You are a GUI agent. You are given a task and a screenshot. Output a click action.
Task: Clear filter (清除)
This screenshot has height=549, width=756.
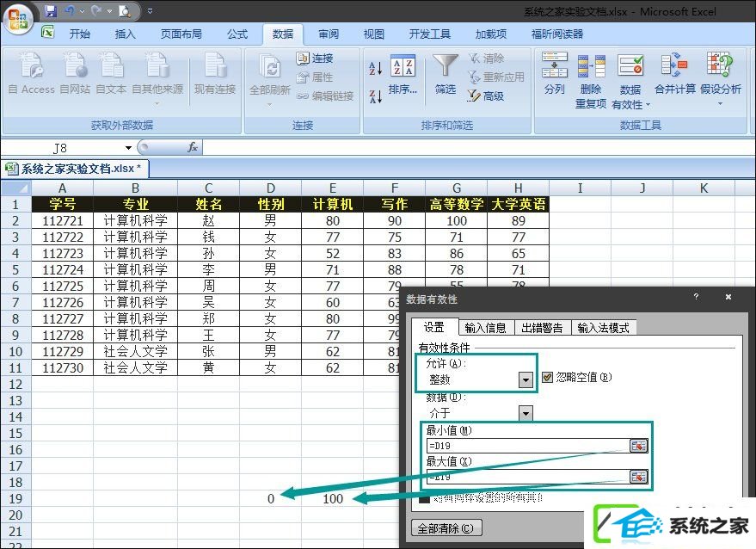(x=486, y=59)
